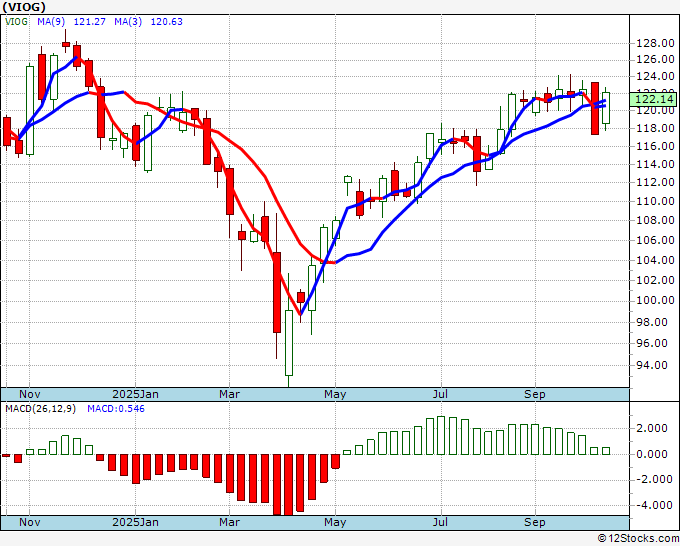The width and height of the screenshot is (680, 546).
Task: Select May on the MACD panel time axis
Action: pos(335,522)
